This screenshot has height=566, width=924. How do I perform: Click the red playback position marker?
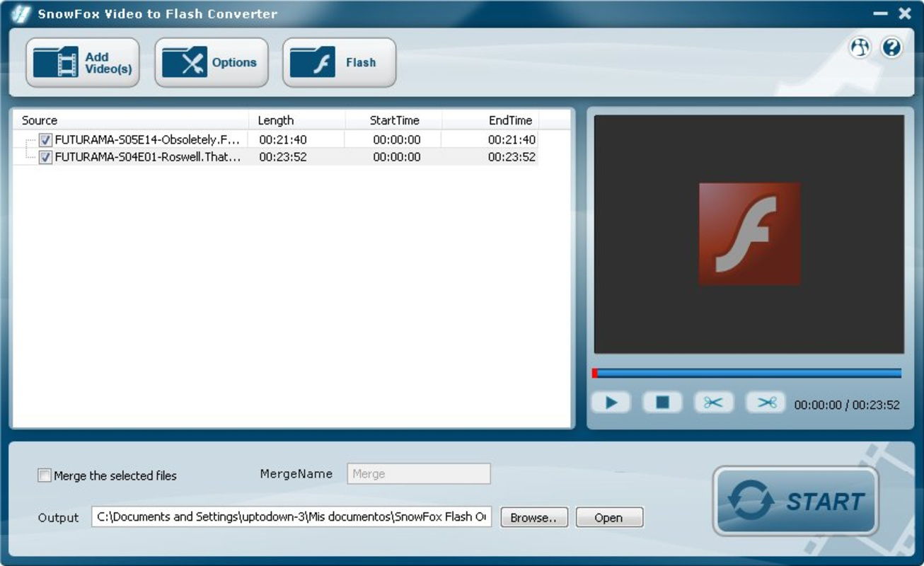[x=595, y=373]
